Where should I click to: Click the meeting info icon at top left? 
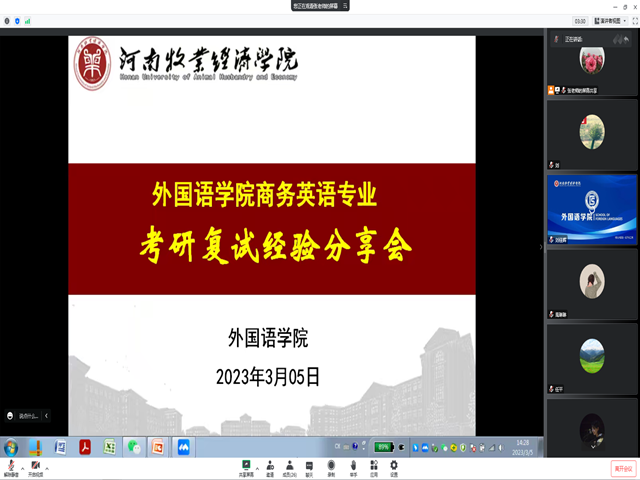click(6, 20)
